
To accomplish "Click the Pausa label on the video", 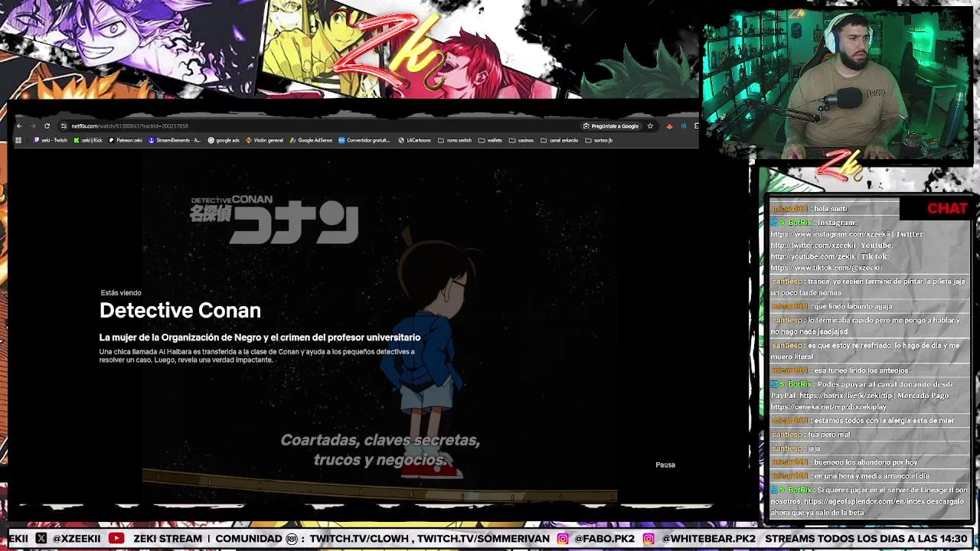I will (665, 465).
